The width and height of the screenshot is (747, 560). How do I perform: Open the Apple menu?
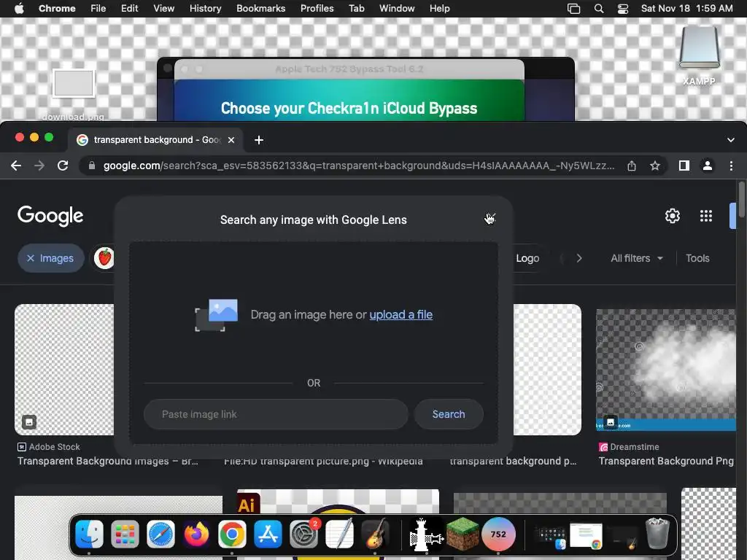[x=19, y=9]
